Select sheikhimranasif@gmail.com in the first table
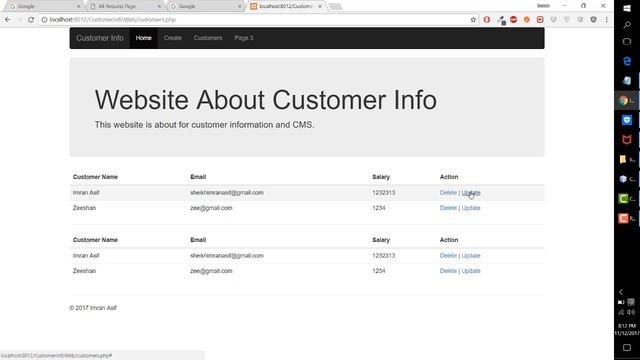640x360 pixels. pyautogui.click(x=227, y=193)
